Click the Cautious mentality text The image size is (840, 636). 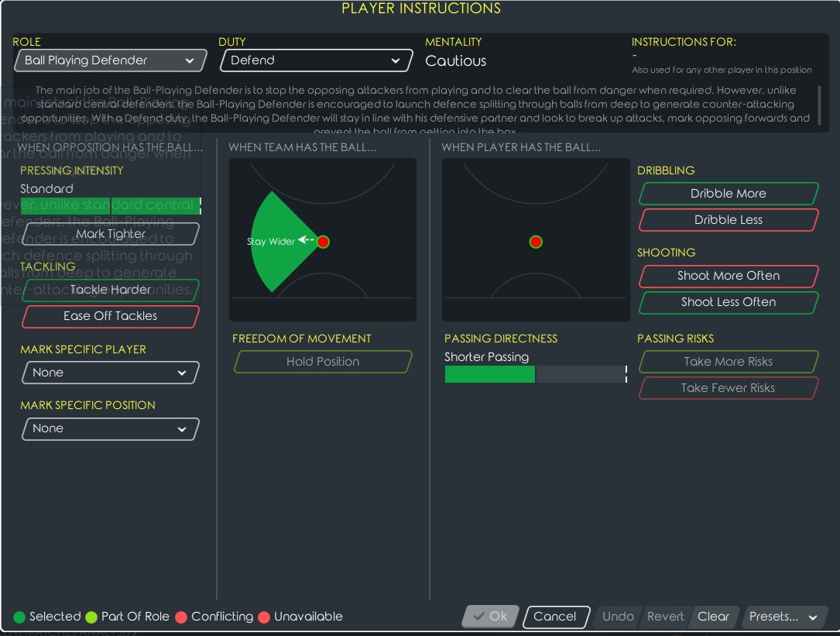tap(456, 61)
